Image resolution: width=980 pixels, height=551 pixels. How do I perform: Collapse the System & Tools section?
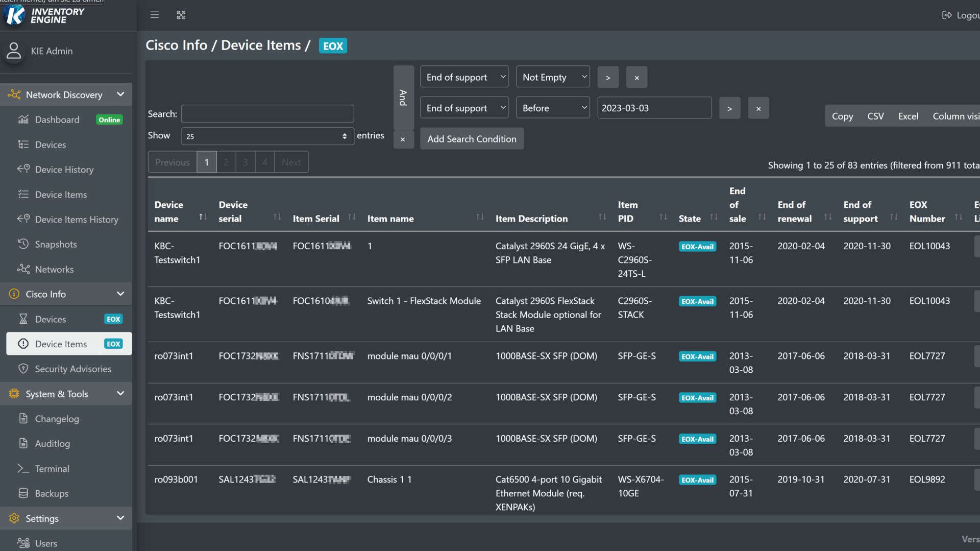[120, 393]
